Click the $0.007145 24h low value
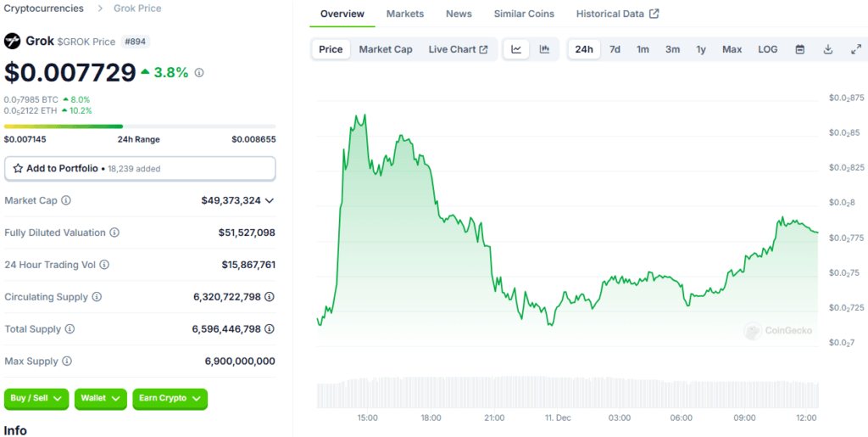The width and height of the screenshot is (868, 437). [x=25, y=139]
